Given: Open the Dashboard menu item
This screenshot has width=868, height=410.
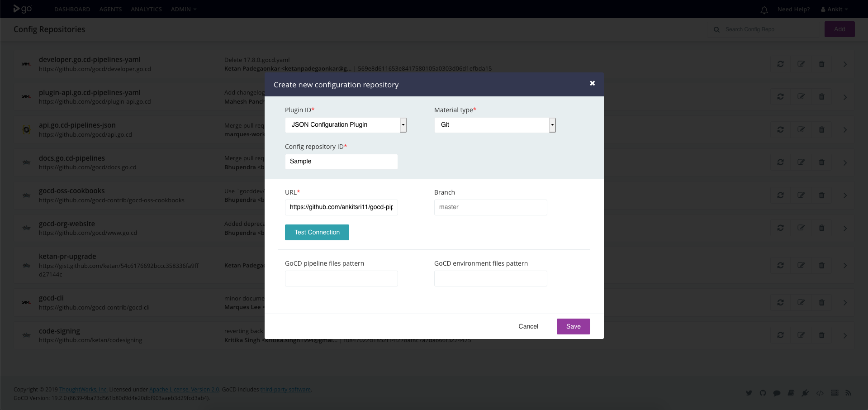Looking at the screenshot, I should click(72, 9).
